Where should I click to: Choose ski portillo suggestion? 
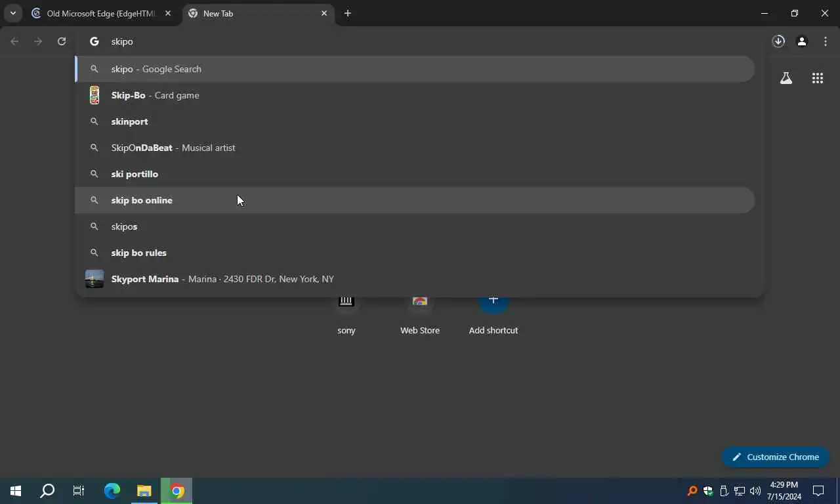[415, 174]
